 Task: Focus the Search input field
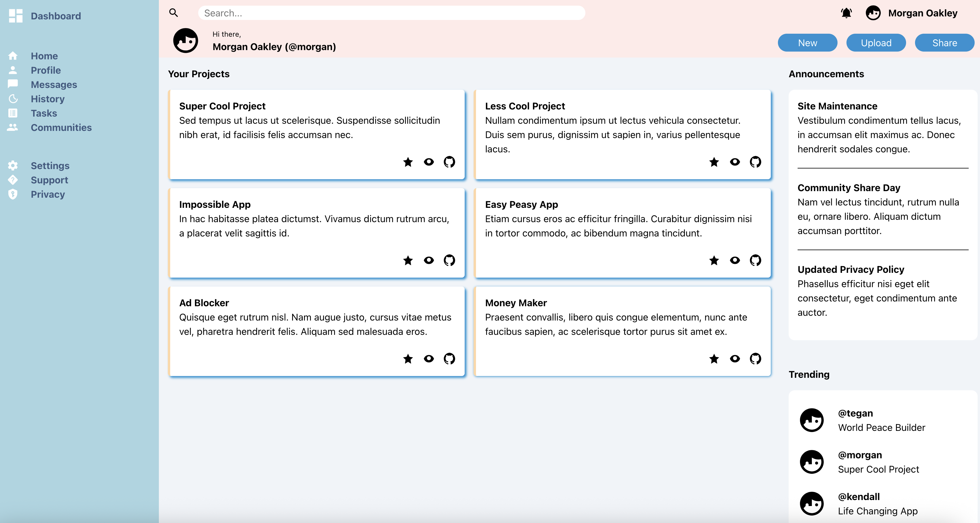(391, 13)
